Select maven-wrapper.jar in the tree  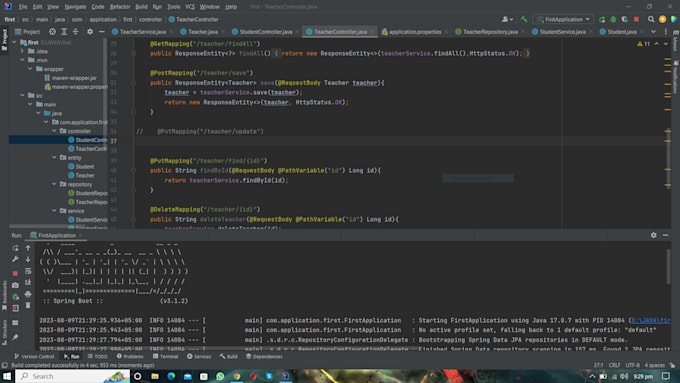click(70, 78)
